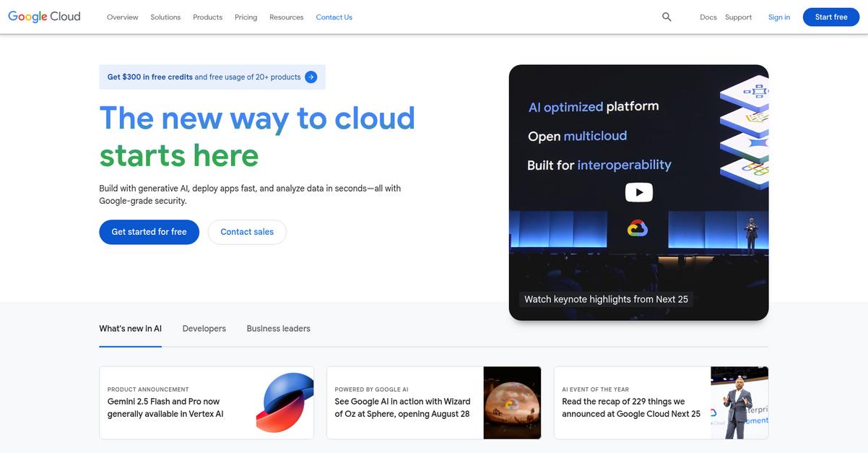Click the arrow icon in free credits banner
Image resolution: width=868 pixels, height=453 pixels.
click(311, 77)
